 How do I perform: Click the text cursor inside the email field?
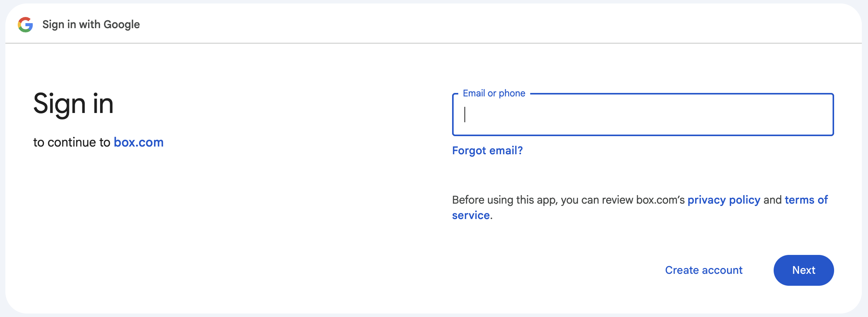point(465,115)
